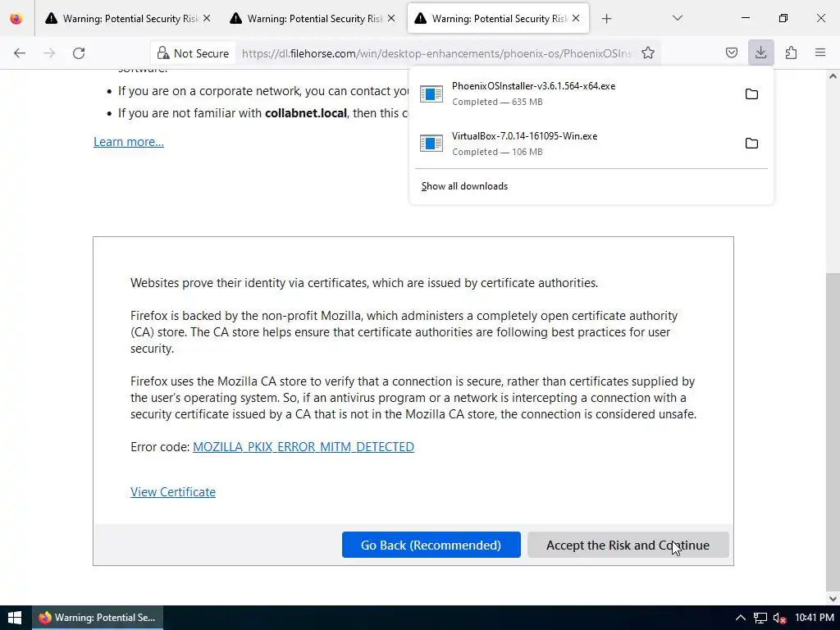Go back using the back arrow
The width and height of the screenshot is (840, 630).
[x=20, y=53]
